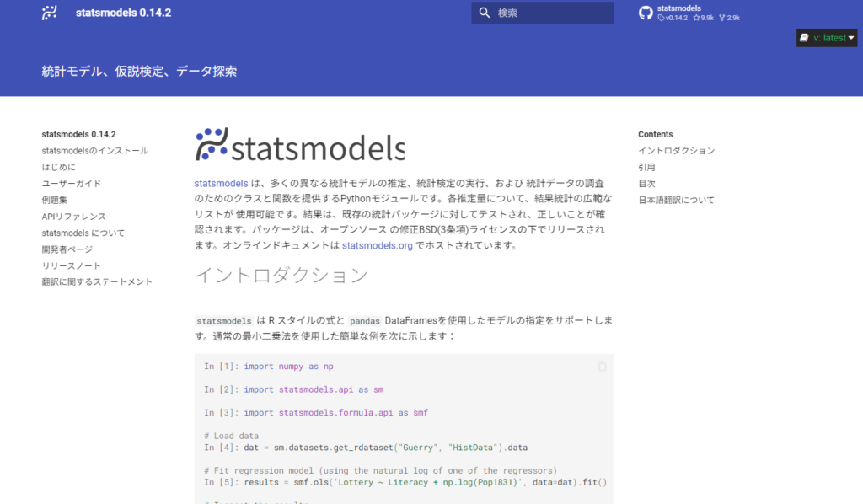Go to 日本語翻訳について in Contents

click(677, 201)
